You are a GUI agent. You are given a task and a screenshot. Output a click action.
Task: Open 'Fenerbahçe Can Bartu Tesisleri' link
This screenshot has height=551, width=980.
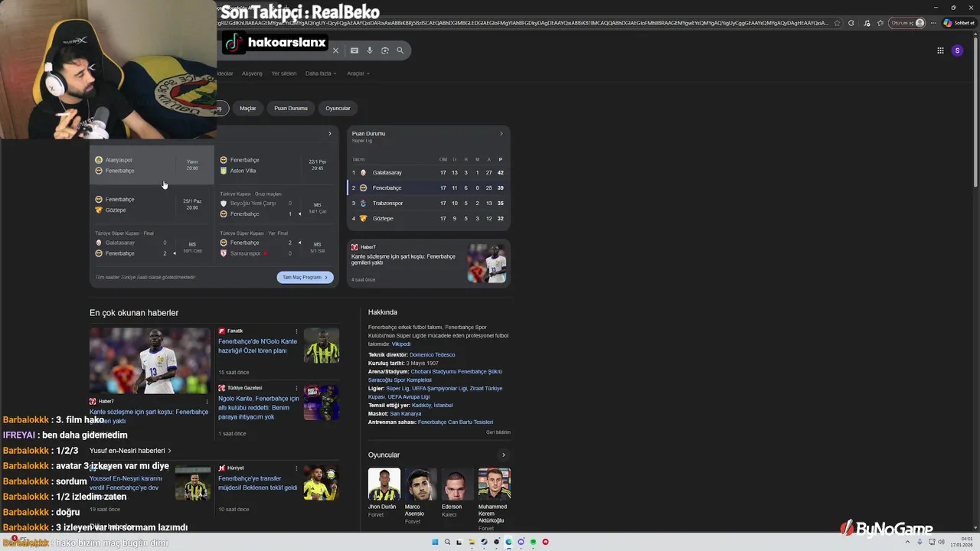click(455, 422)
